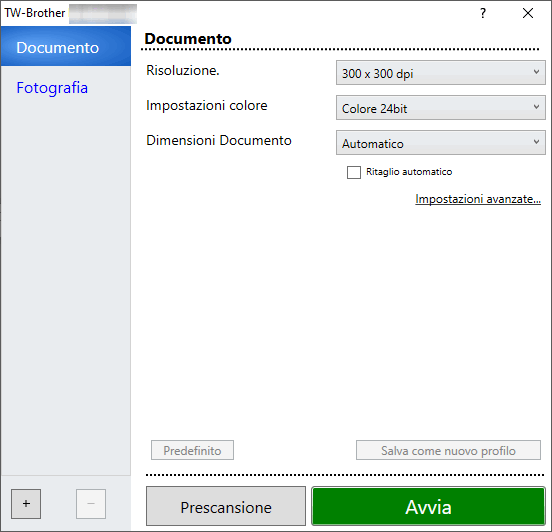552x532 pixels.
Task: Click Salva come nuovo profilo
Action: [448, 450]
